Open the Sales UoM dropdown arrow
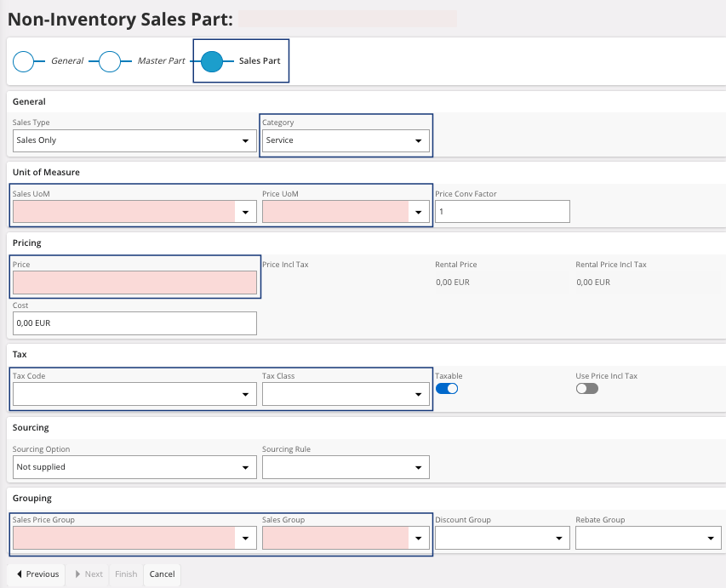The image size is (726, 588). pyautogui.click(x=245, y=212)
